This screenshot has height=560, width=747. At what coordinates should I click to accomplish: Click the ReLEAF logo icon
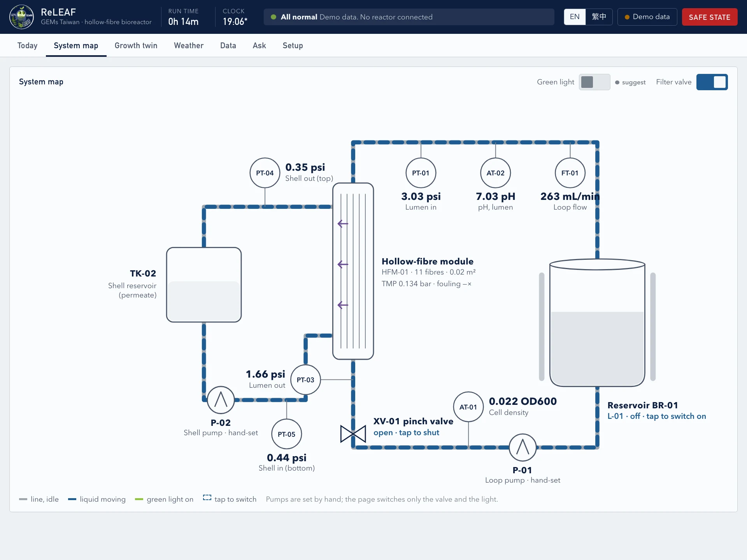(x=21, y=17)
